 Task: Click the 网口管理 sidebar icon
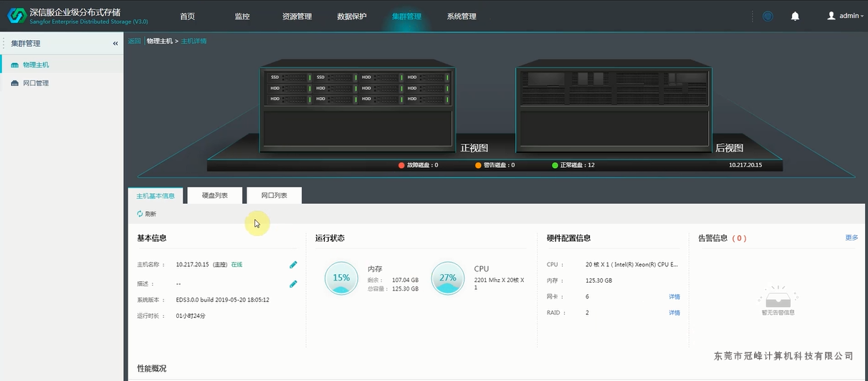[14, 84]
